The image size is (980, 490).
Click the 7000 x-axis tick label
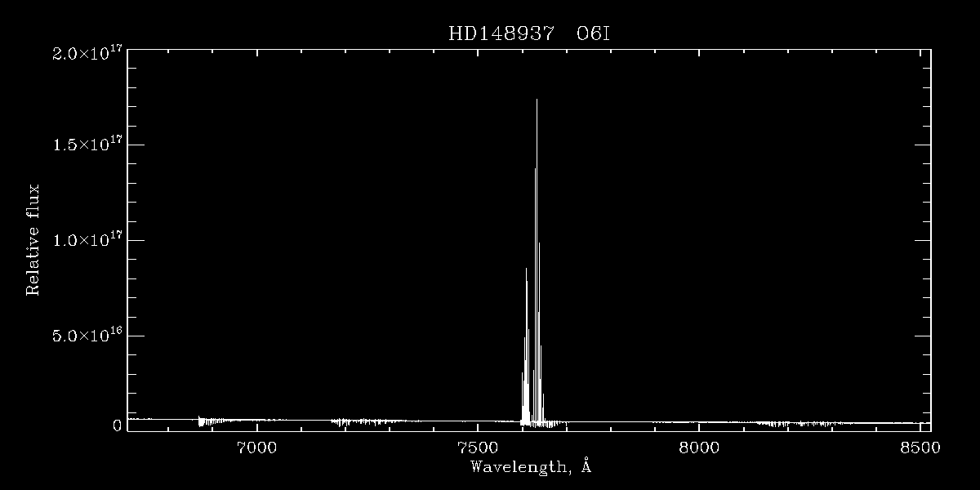pyautogui.click(x=257, y=448)
